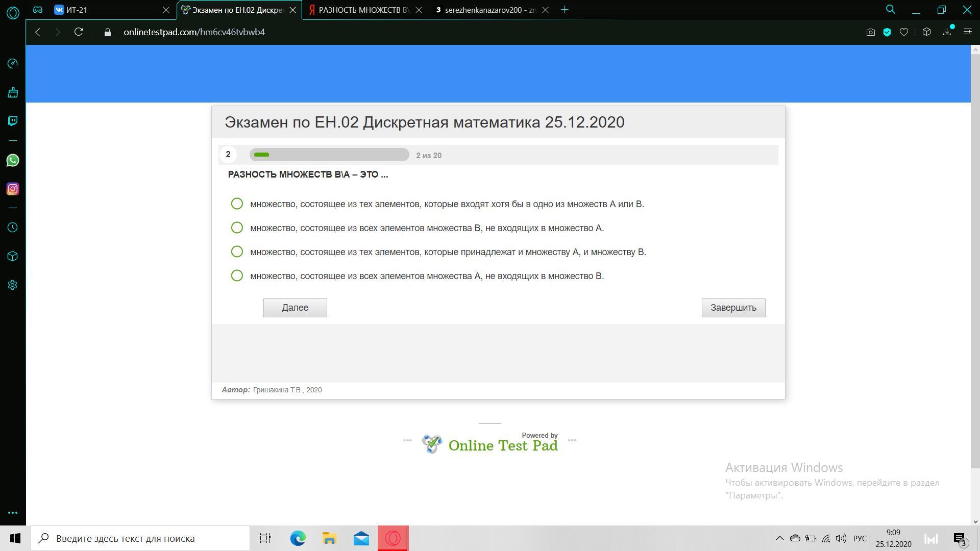Viewport: 980px width, 551px height.
Task: Open sidebar settings gear icon
Action: [13, 285]
